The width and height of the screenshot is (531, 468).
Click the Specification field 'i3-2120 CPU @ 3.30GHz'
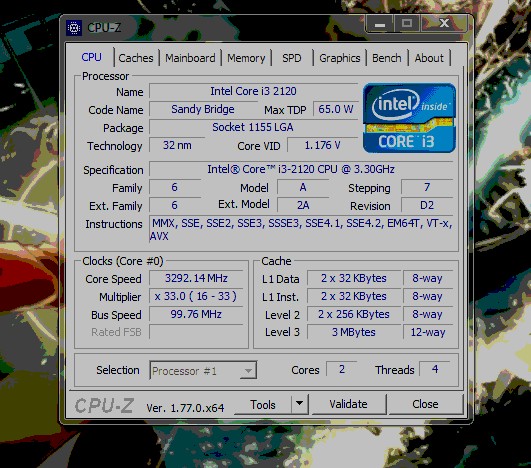pos(301,169)
